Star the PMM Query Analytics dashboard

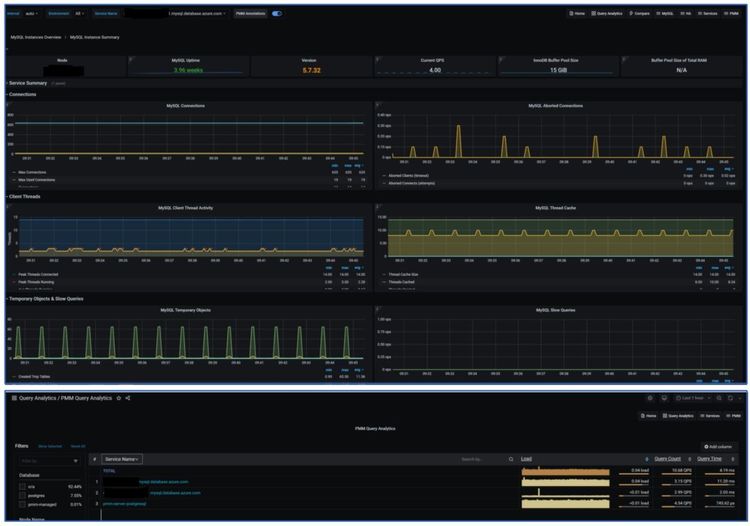click(119, 398)
